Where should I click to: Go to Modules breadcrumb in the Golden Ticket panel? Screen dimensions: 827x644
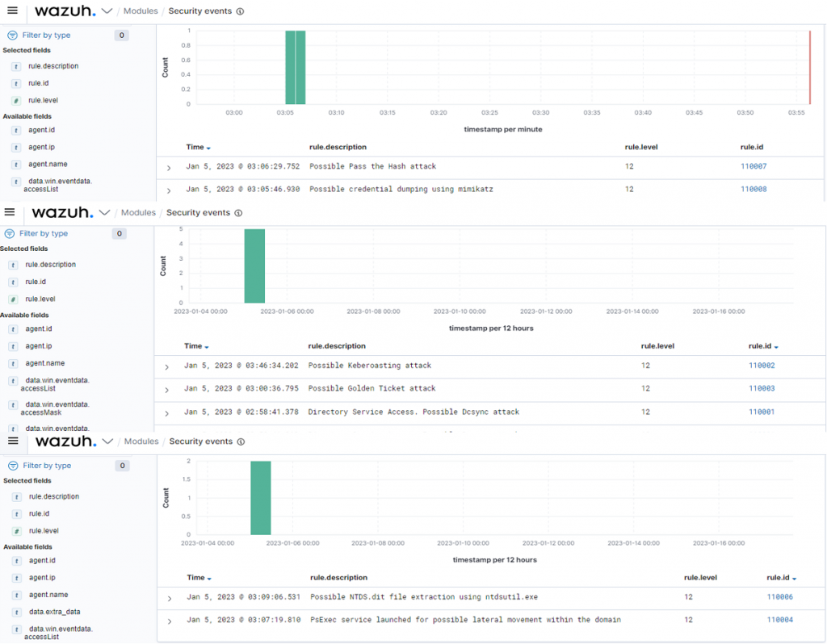tap(138, 212)
